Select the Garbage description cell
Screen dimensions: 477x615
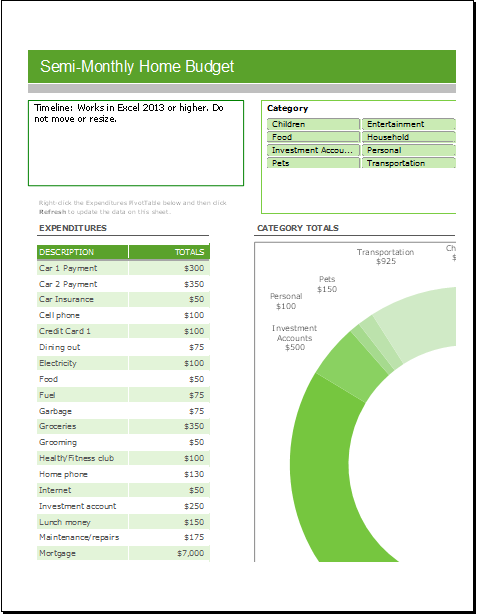click(82, 411)
